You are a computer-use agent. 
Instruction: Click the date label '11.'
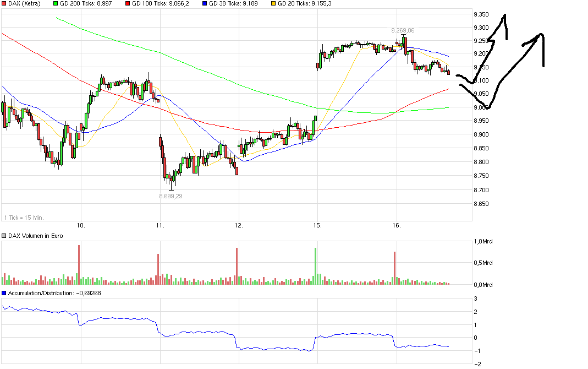tap(160, 225)
